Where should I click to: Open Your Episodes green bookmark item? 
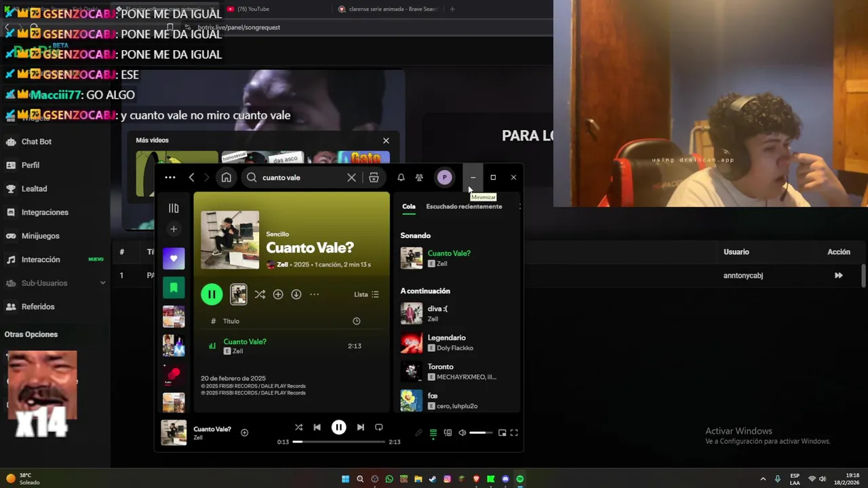[174, 287]
